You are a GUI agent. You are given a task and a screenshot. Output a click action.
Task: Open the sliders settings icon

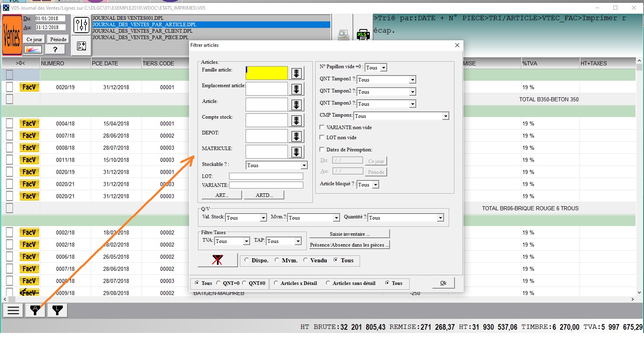81,25
